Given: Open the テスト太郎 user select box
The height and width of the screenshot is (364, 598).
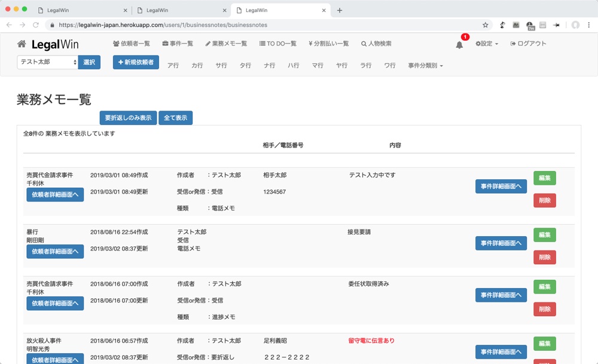Looking at the screenshot, I should (x=48, y=62).
